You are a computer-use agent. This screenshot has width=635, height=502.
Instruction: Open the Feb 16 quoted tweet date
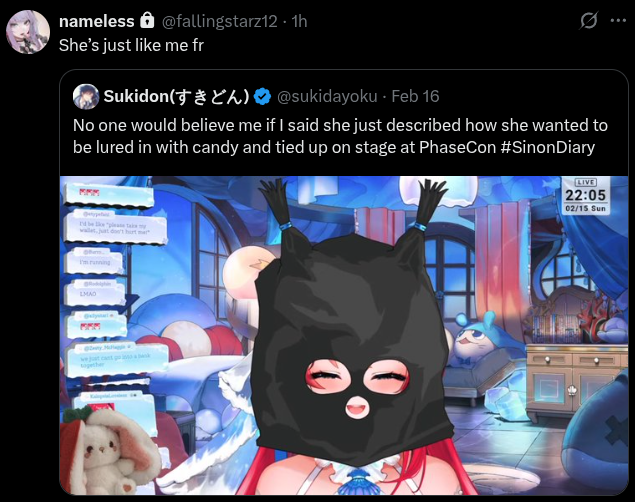pos(415,96)
